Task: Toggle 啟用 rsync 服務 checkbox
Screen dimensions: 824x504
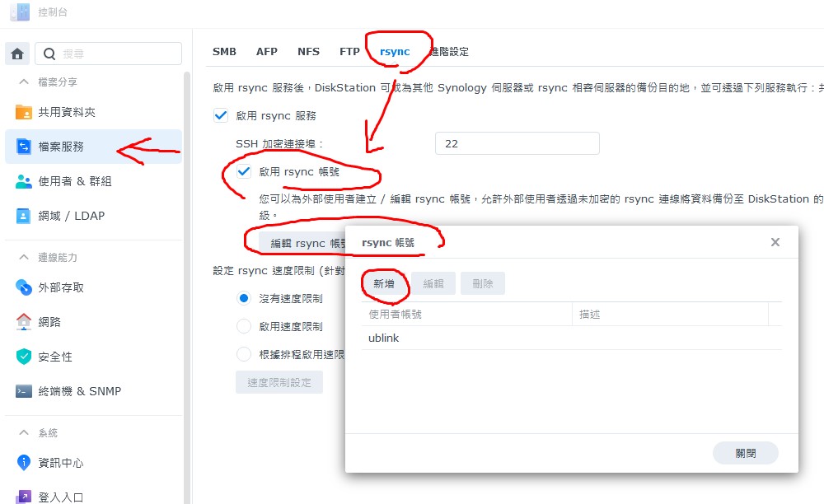Action: point(221,116)
